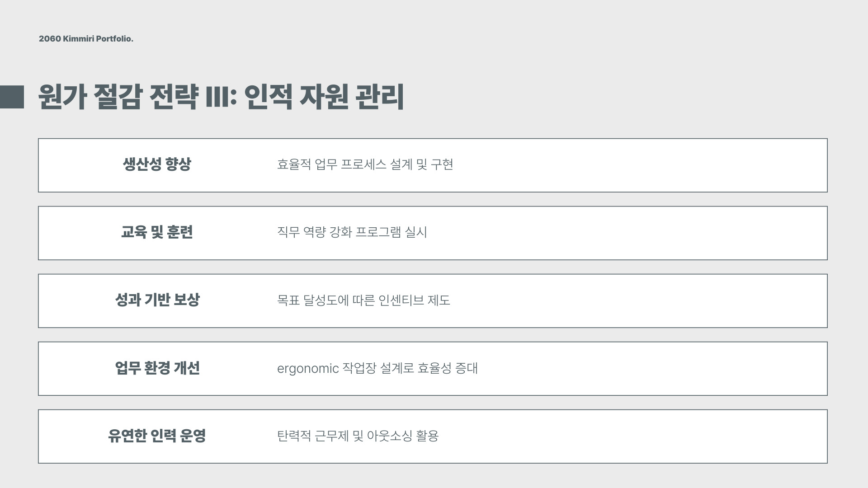Select the 성과 기반 보상 heading

tap(157, 300)
